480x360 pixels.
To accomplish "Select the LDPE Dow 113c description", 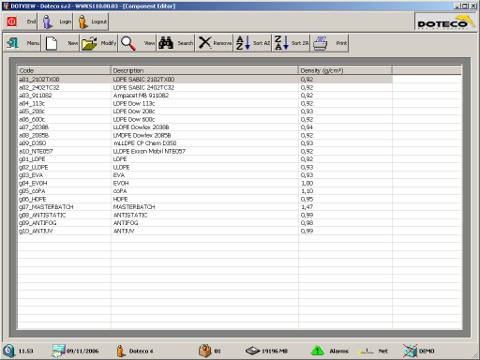I will (205, 103).
